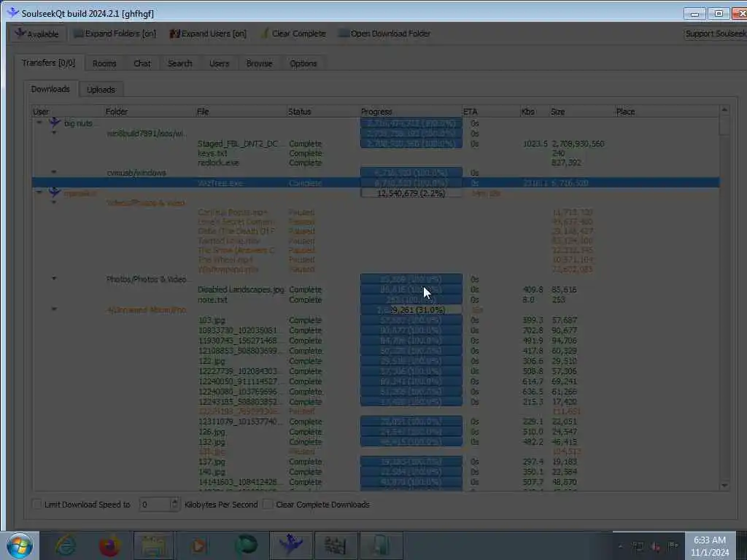Click the volume icon in system tray
Image resolution: width=747 pixels, height=560 pixels.
[x=656, y=547]
